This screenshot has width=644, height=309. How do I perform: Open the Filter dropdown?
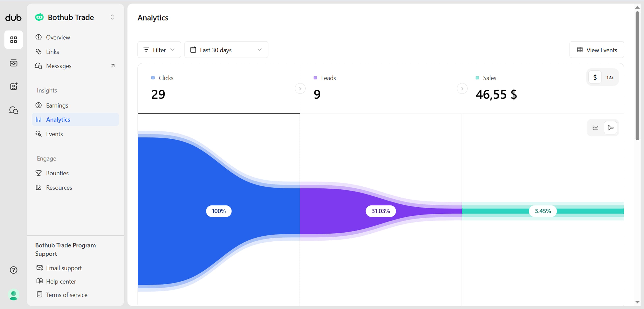pos(159,50)
